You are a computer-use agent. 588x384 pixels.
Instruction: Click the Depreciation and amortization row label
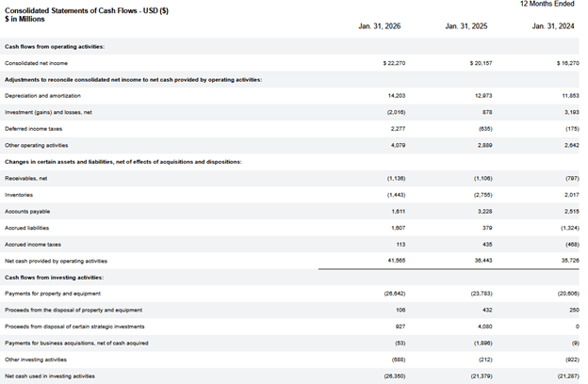[42, 96]
